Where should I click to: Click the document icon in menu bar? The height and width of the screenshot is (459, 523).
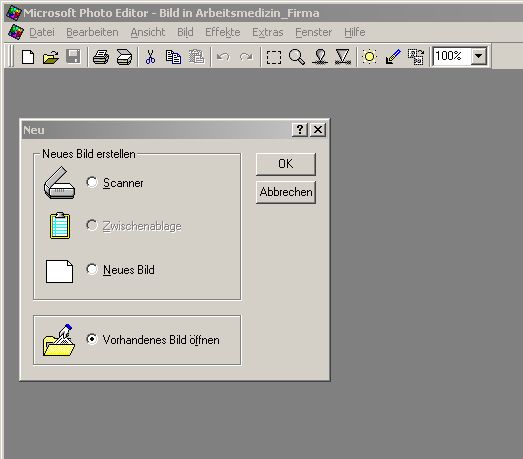(16, 32)
